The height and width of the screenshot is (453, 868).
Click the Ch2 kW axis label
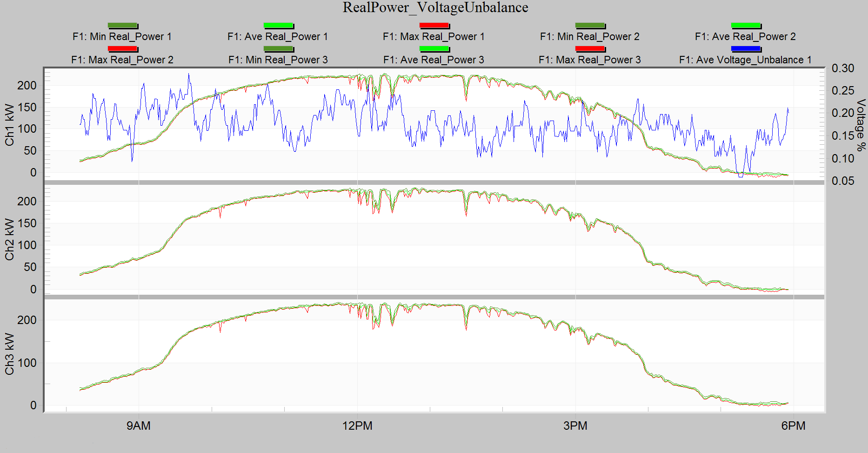tap(10, 239)
